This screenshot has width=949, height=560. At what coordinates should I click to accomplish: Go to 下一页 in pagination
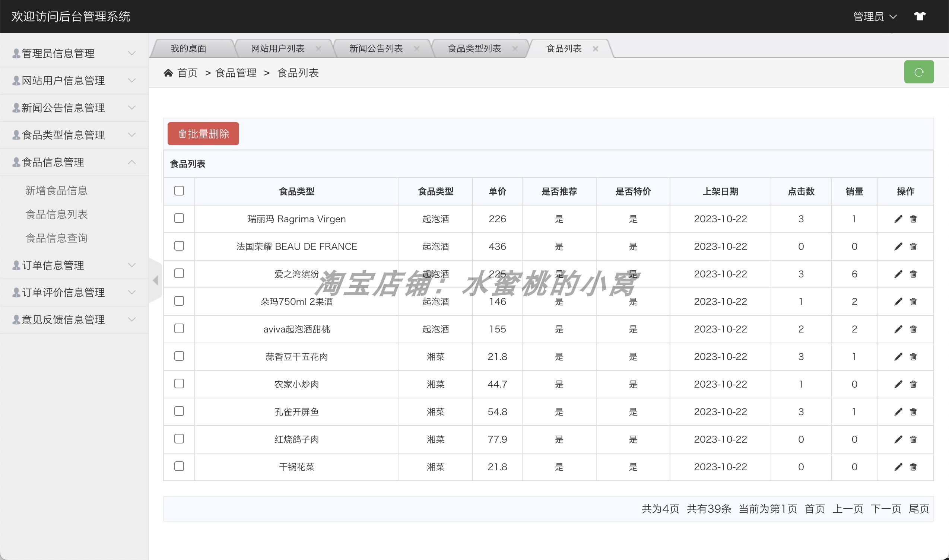click(x=886, y=509)
